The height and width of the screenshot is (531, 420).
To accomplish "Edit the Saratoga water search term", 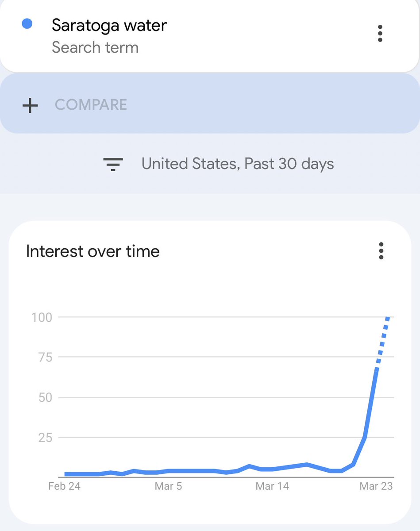I will coord(109,25).
